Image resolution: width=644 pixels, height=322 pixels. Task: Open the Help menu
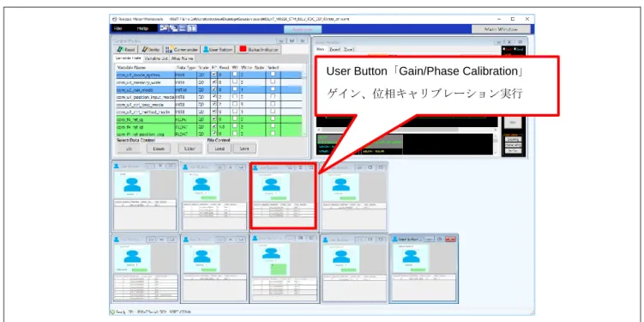pos(142,29)
